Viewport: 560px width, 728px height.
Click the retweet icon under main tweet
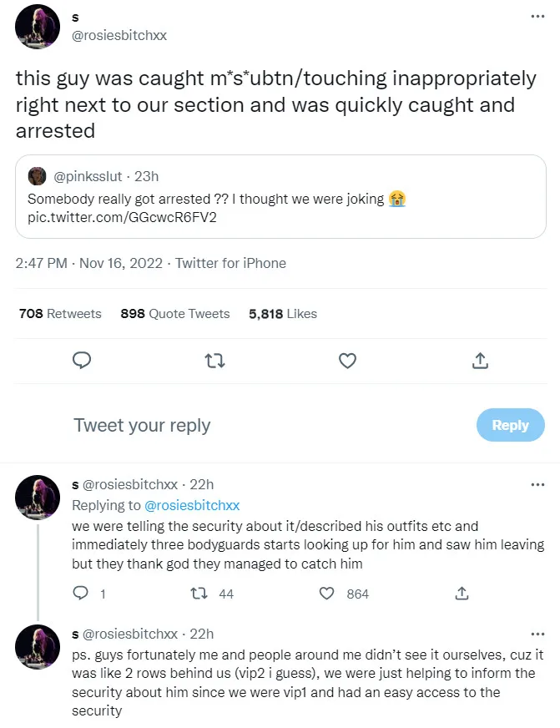[214, 361]
